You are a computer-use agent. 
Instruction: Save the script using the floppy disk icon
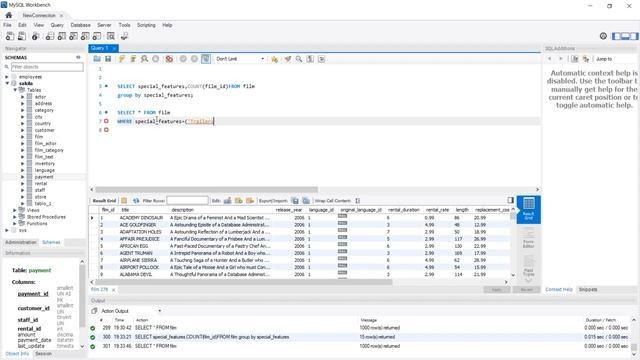pyautogui.click(x=108, y=59)
